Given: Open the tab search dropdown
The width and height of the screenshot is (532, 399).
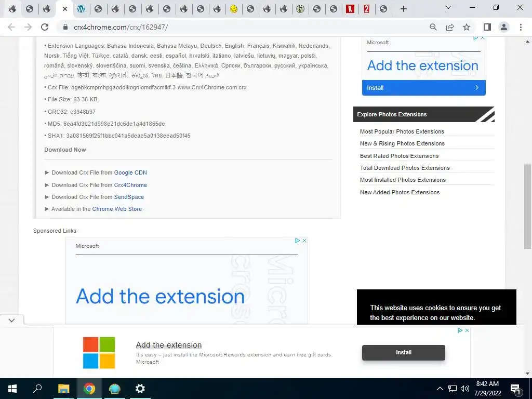Looking at the screenshot, I should pyautogui.click(x=448, y=7).
